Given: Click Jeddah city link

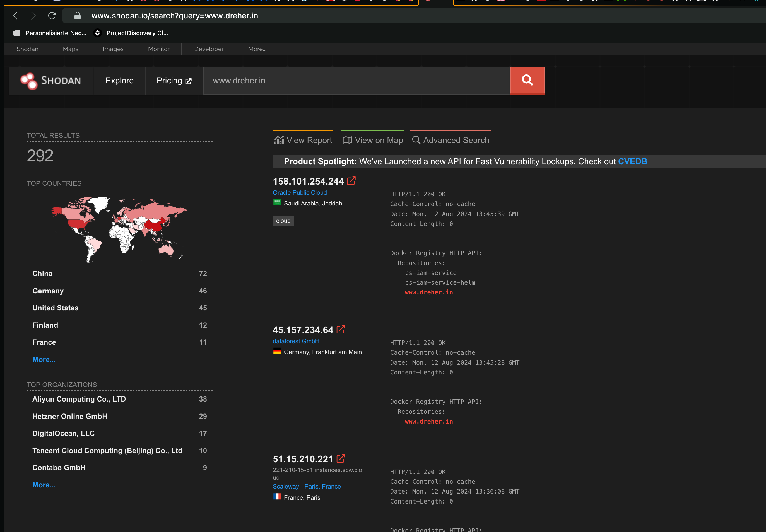Looking at the screenshot, I should pyautogui.click(x=332, y=203).
